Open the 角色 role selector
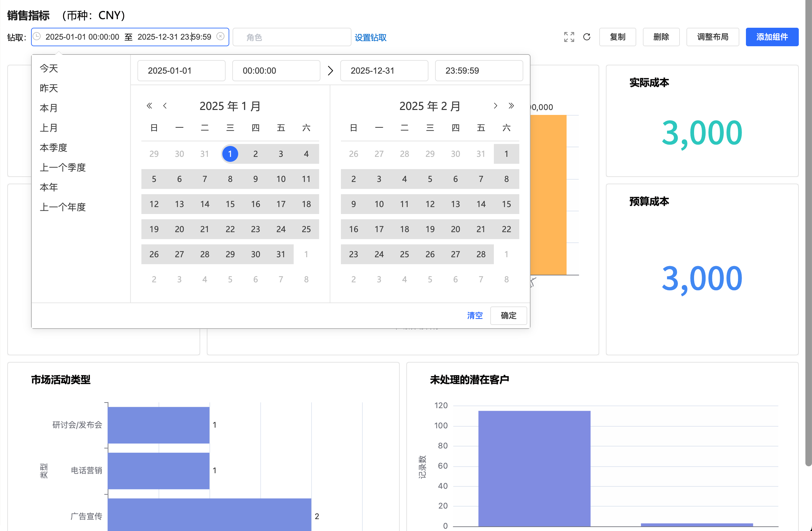The image size is (812, 531). tap(292, 37)
